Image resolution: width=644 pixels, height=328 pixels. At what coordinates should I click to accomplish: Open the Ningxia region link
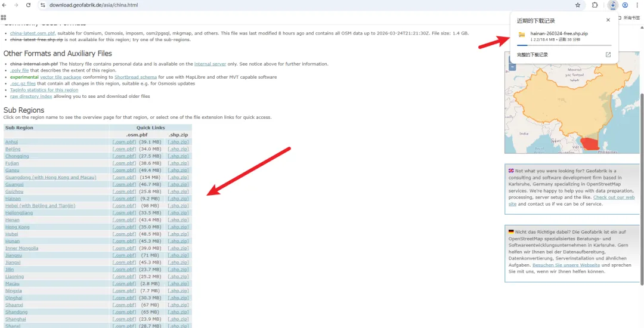tap(14, 290)
